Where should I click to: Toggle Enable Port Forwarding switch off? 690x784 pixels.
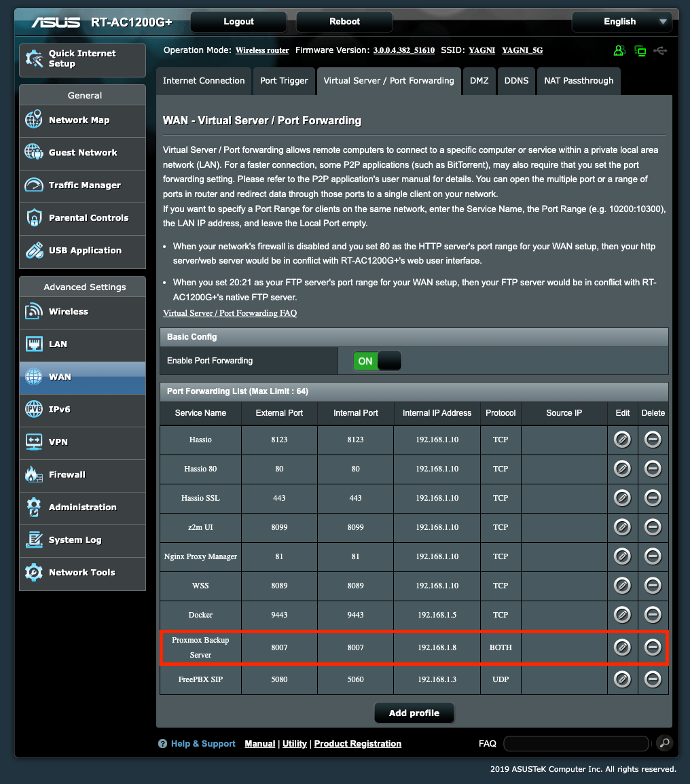click(377, 361)
